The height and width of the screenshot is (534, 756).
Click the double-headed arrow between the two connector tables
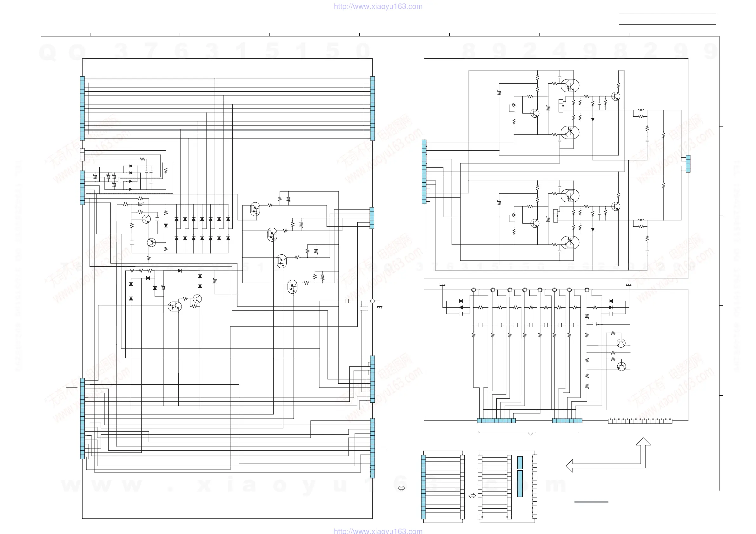pyautogui.click(x=472, y=496)
